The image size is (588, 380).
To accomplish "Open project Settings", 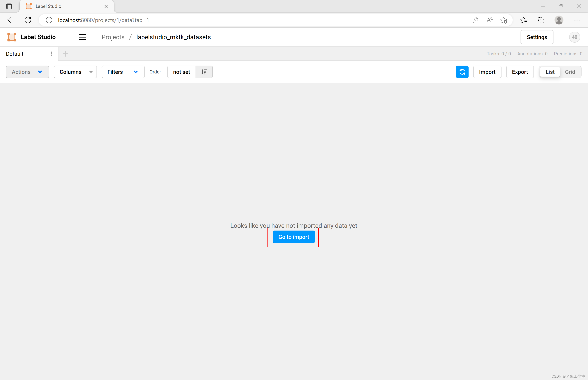I will pyautogui.click(x=536, y=37).
